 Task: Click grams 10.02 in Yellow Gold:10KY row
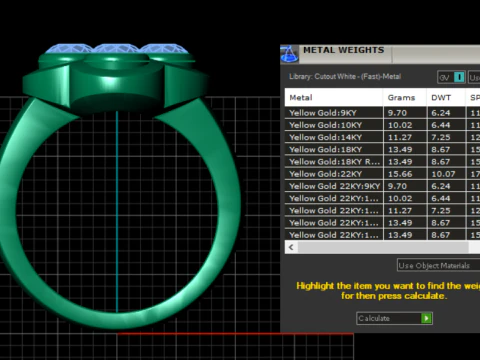point(400,125)
